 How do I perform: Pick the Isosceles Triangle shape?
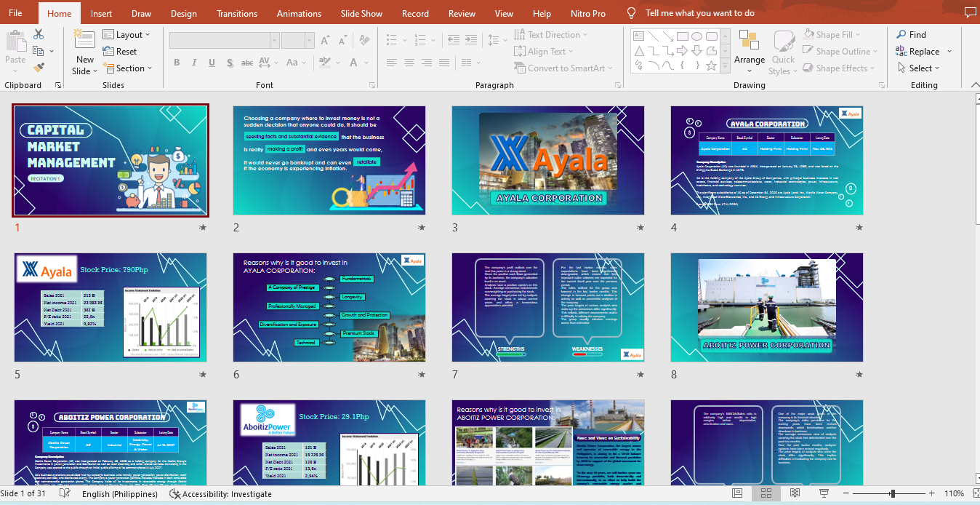(x=639, y=50)
